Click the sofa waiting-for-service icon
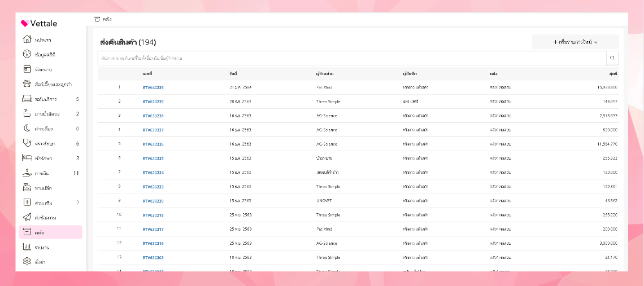Screen dimensions: 644x286 click(26, 99)
